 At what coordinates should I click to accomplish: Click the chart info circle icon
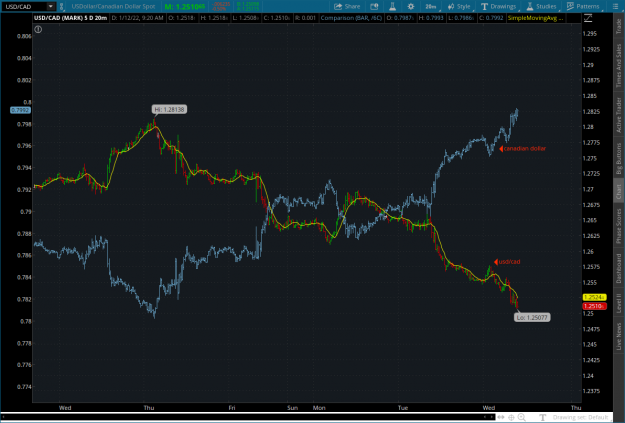tap(38, 29)
